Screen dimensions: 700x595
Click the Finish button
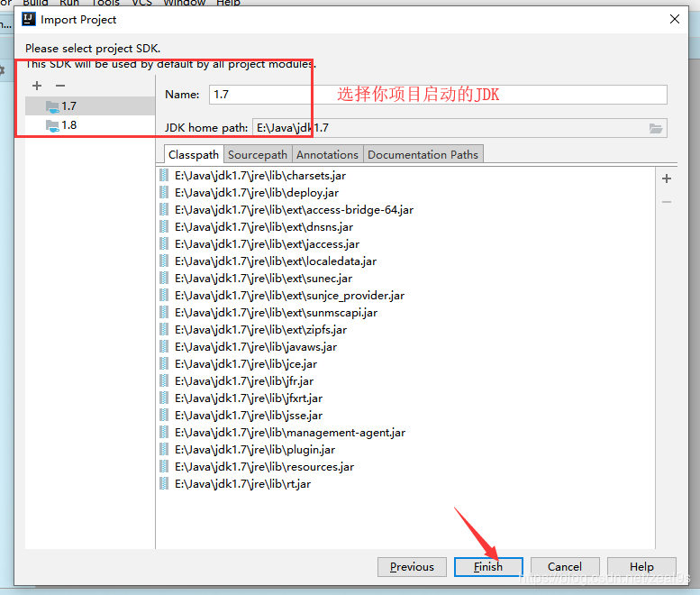coord(488,567)
